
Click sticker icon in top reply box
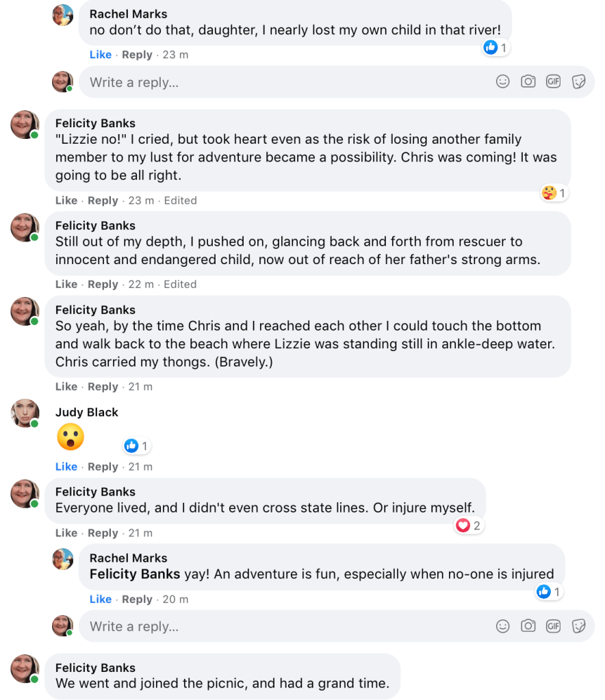[x=578, y=82]
